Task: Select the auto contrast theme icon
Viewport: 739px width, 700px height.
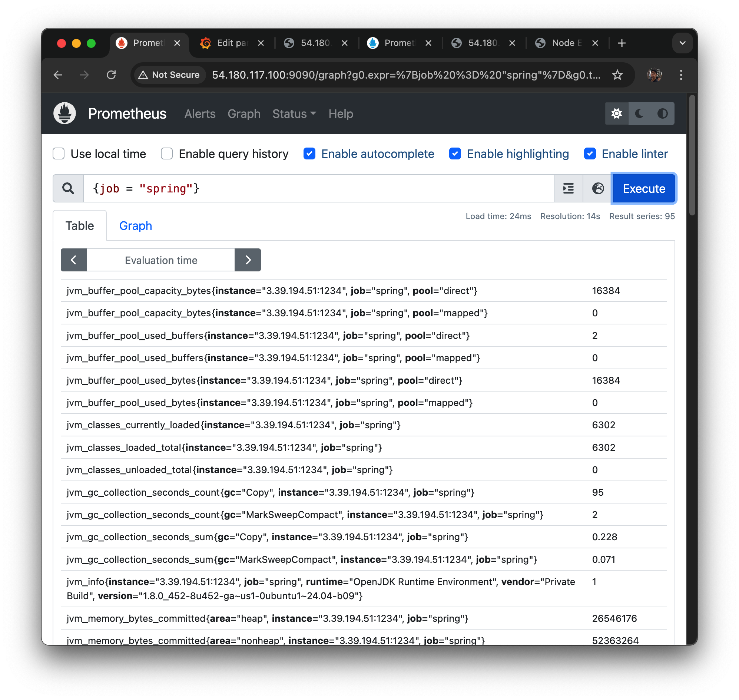Action: [x=662, y=113]
